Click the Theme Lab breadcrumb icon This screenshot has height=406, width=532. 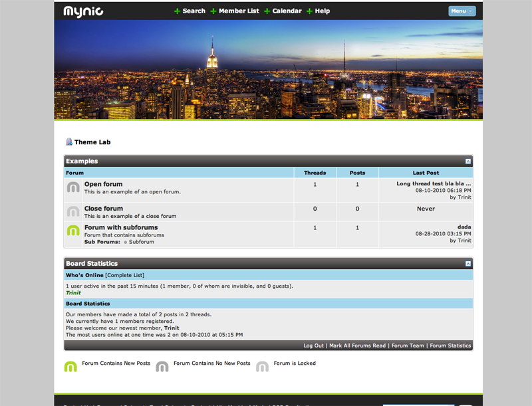click(x=68, y=142)
